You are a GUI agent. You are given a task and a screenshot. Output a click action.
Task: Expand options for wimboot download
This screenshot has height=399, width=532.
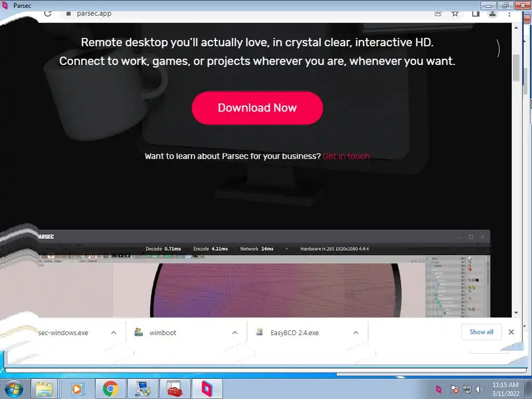[x=234, y=332]
